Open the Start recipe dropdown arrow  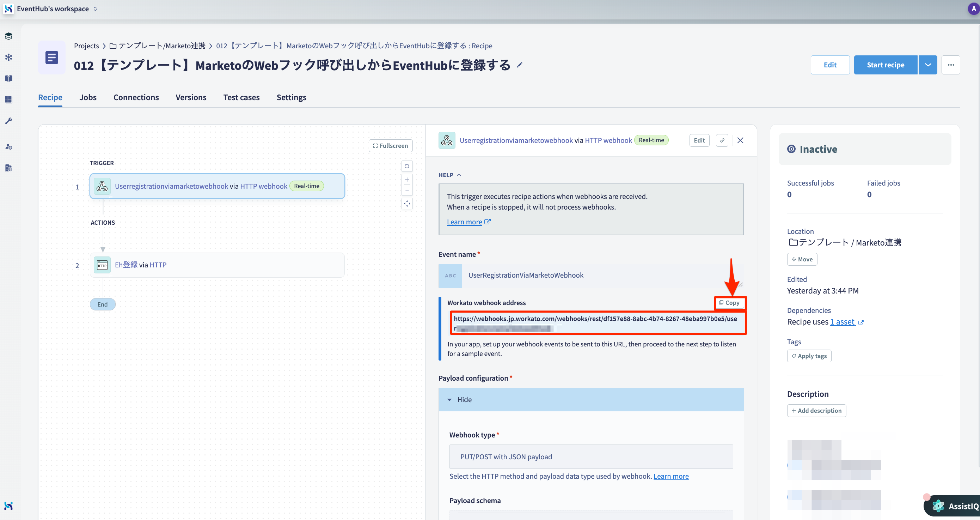tap(928, 65)
